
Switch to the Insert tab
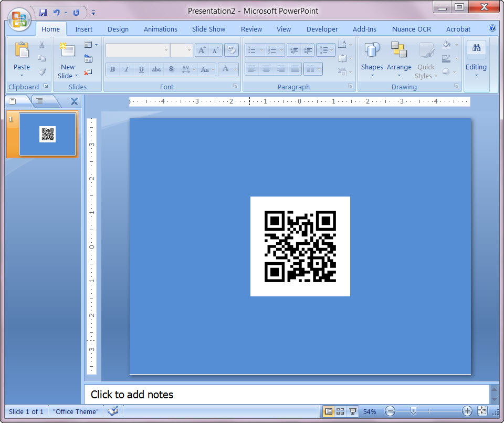click(83, 29)
